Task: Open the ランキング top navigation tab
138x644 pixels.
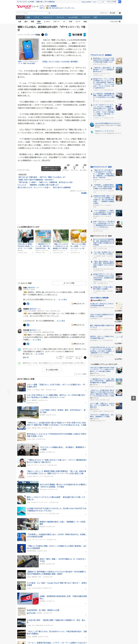Action: click(86, 17)
